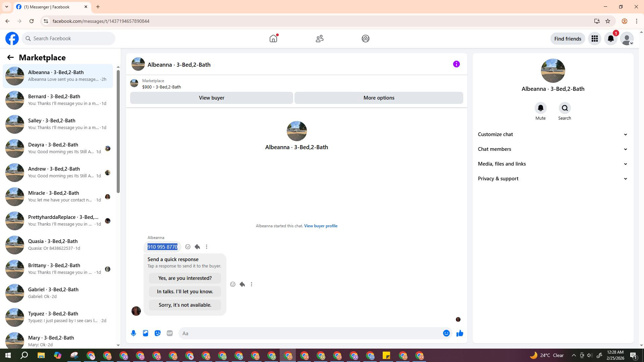Screen dimensions: 644x362
Task: Open emoji picker in message box
Action: pyautogui.click(x=446, y=333)
